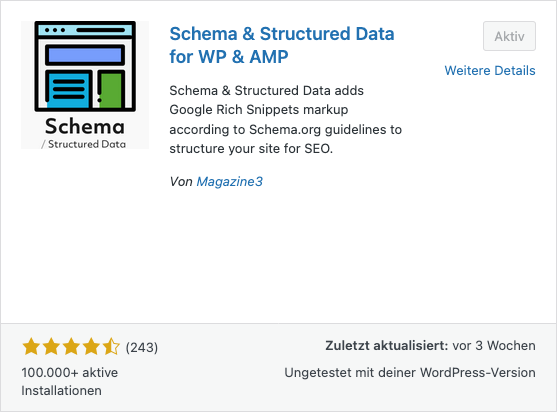This screenshot has height=412, width=557.
Task: Click the 100.000+ aktive Installationen text
Action: pyautogui.click(x=70, y=381)
